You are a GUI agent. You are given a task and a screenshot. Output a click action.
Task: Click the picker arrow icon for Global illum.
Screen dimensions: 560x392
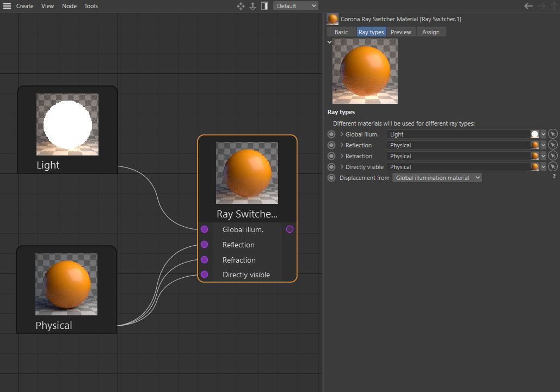point(552,134)
